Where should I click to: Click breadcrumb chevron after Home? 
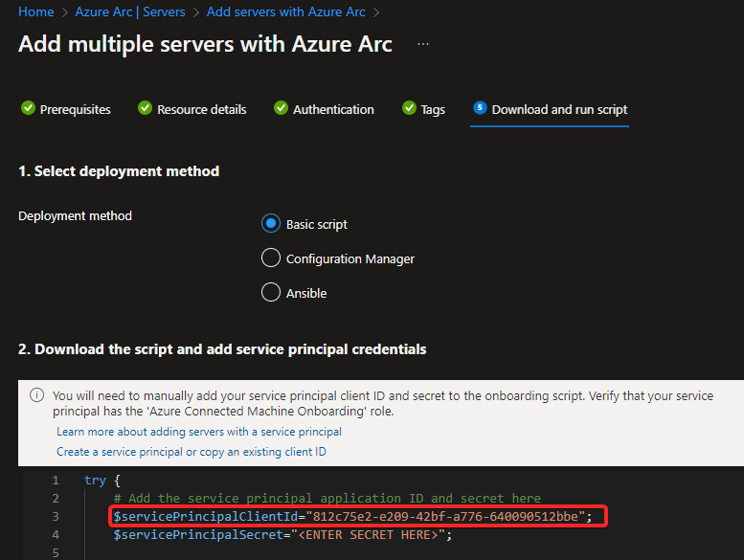[65, 12]
